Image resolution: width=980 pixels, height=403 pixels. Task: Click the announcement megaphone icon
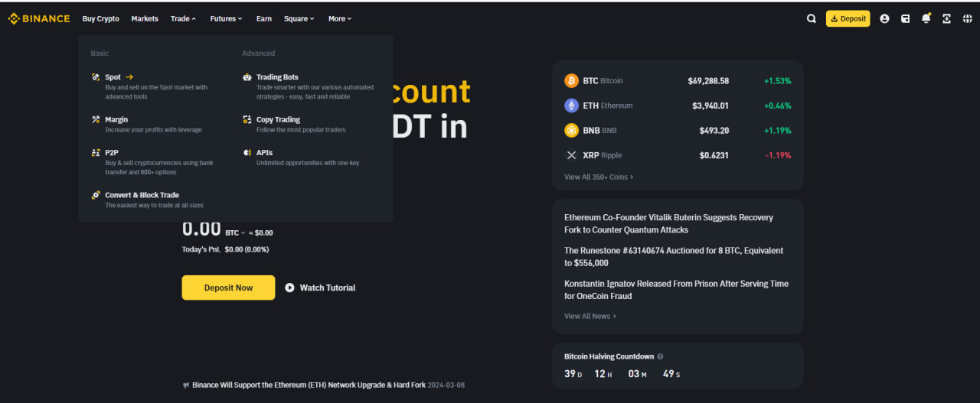(186, 385)
